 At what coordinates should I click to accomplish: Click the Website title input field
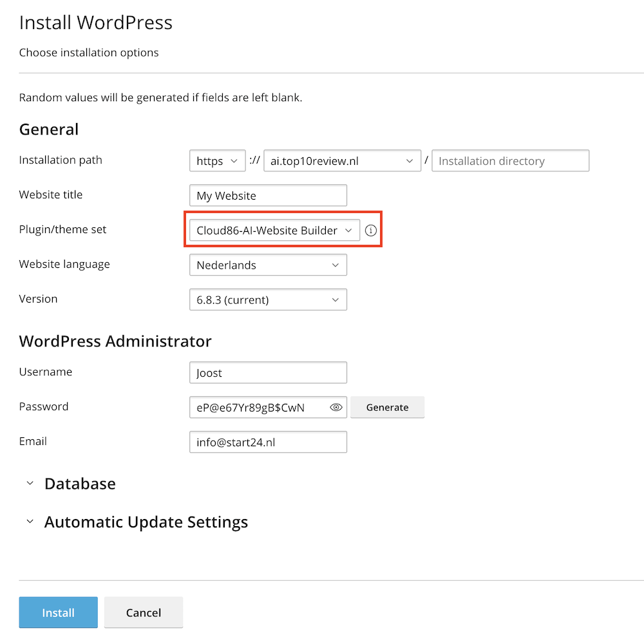(x=268, y=196)
